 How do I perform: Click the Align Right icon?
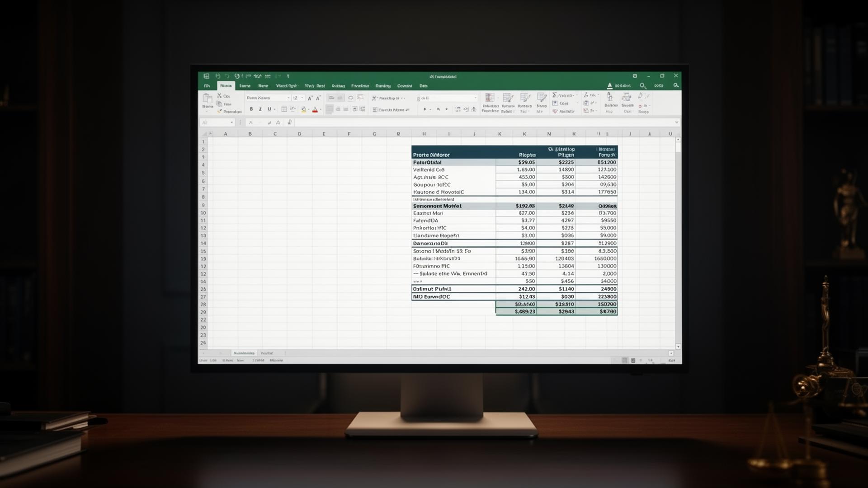click(x=346, y=109)
